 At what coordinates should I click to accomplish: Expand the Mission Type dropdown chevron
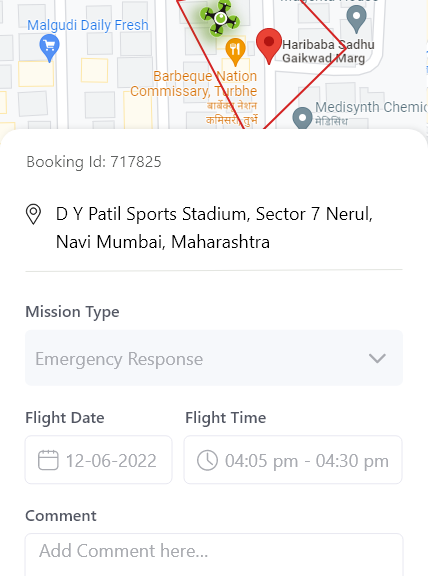click(x=377, y=358)
